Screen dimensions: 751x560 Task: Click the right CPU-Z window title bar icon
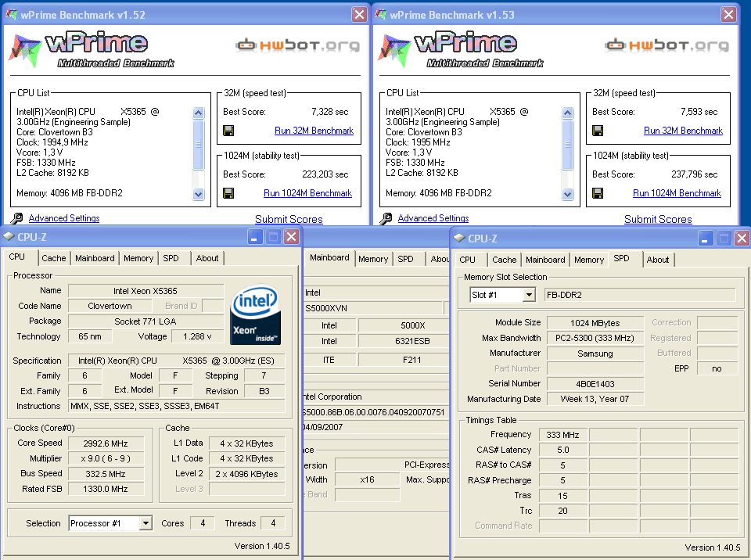(x=459, y=238)
